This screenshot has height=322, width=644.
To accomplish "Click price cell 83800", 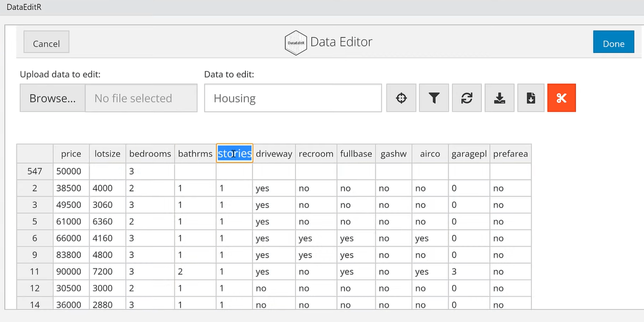I will coord(71,255).
